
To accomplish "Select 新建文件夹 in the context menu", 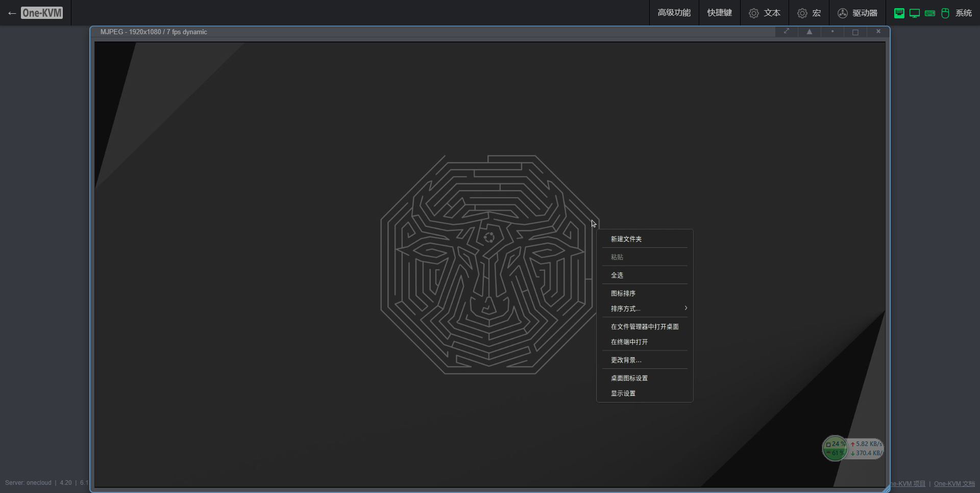I will click(626, 239).
